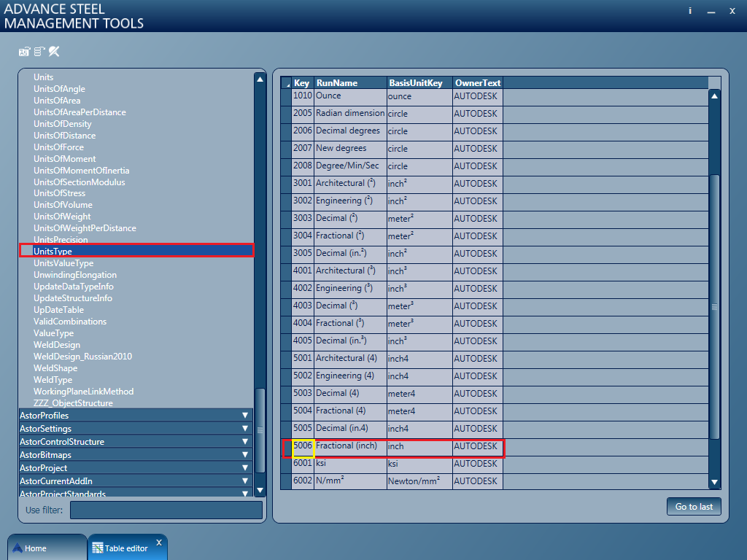Sort by the Key column header

coord(303,83)
